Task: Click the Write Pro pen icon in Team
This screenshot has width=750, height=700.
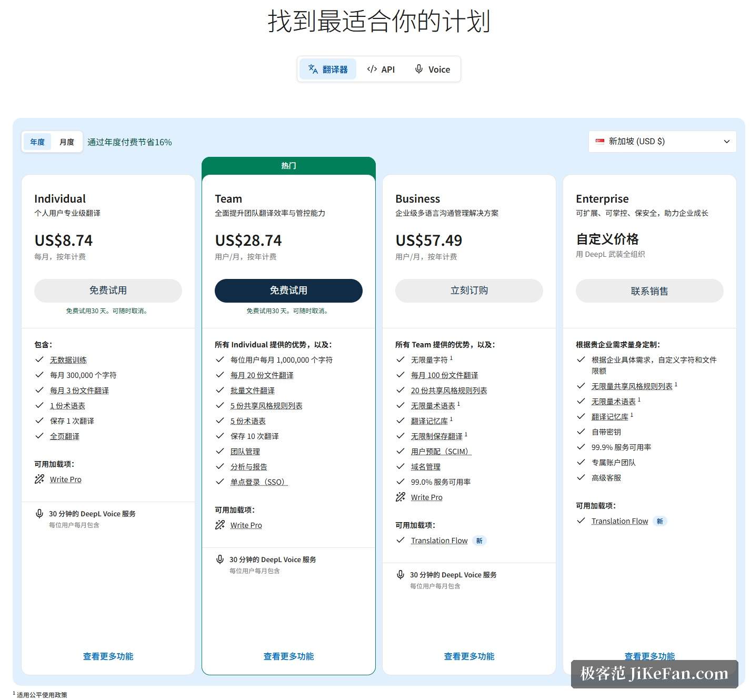Action: 220,525
